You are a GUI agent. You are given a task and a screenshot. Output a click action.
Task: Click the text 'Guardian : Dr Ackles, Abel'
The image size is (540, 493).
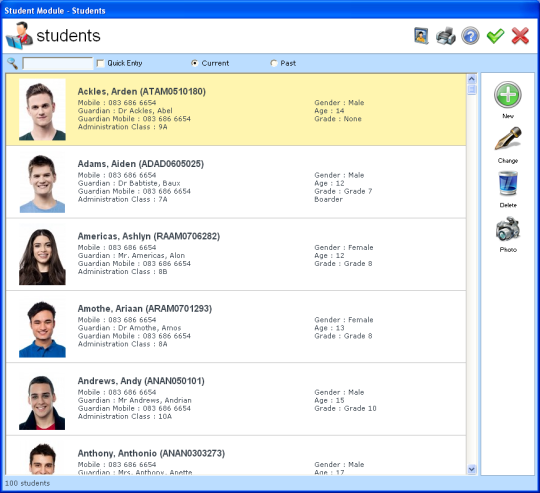coord(125,111)
